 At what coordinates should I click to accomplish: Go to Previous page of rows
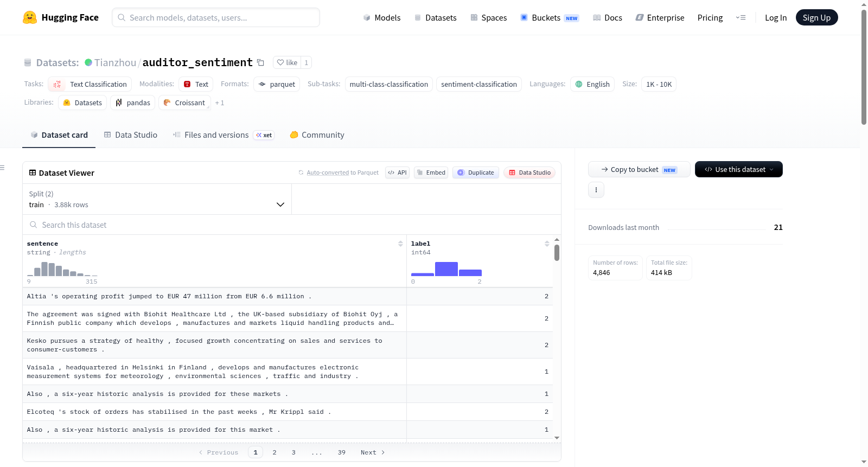tap(219, 452)
